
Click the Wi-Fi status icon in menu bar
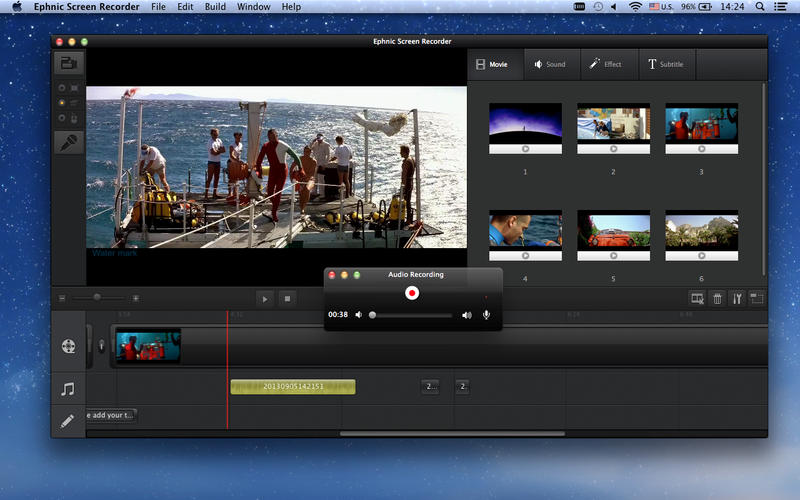(635, 7)
